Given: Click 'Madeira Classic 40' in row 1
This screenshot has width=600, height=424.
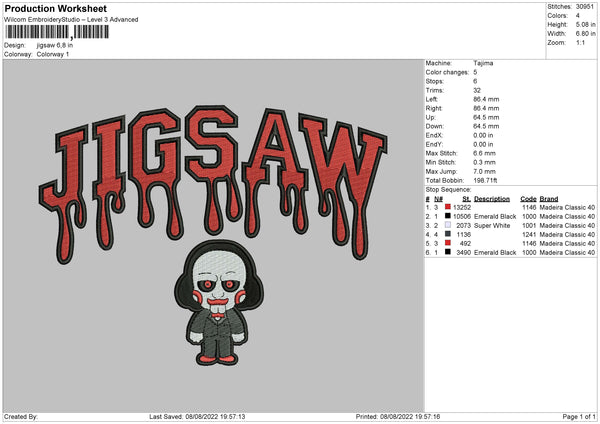Looking at the screenshot, I should [x=567, y=207].
